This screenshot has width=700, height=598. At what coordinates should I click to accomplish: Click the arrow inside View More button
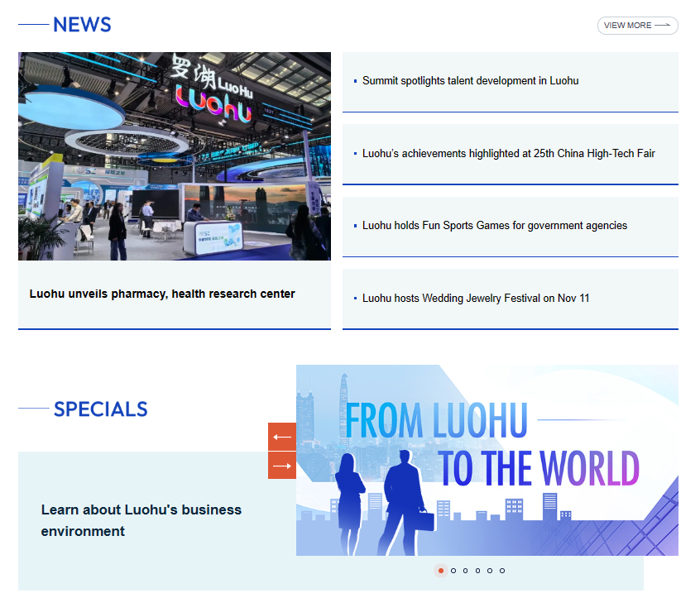pyautogui.click(x=662, y=26)
